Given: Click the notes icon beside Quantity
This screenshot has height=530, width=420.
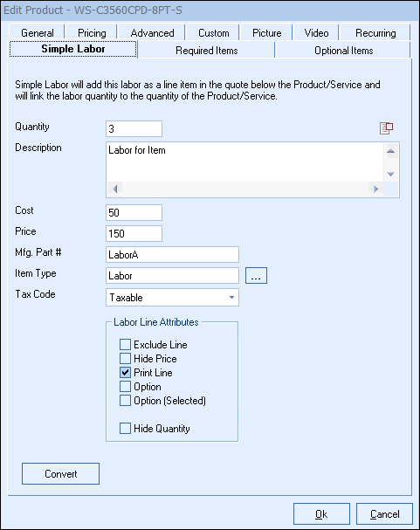Looking at the screenshot, I should tap(386, 128).
